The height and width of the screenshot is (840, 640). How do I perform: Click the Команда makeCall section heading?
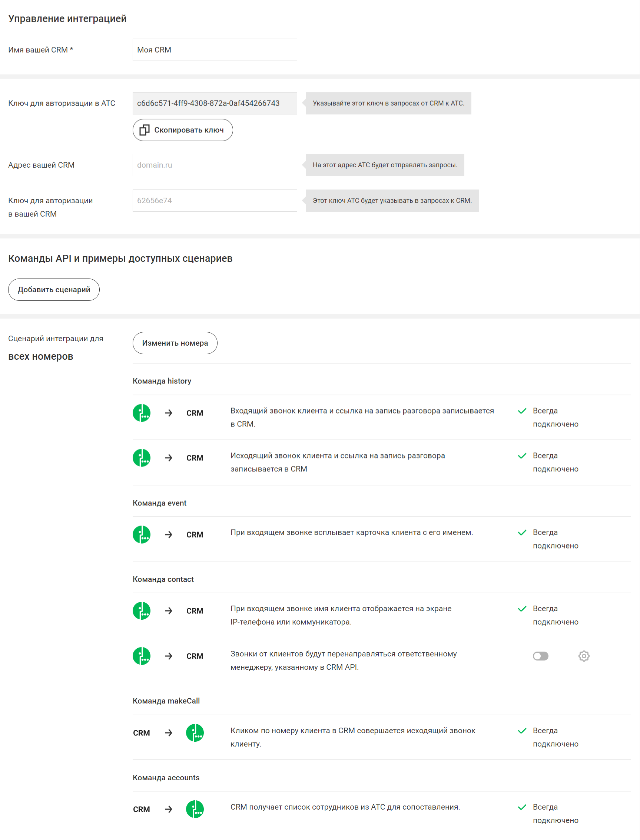(166, 701)
